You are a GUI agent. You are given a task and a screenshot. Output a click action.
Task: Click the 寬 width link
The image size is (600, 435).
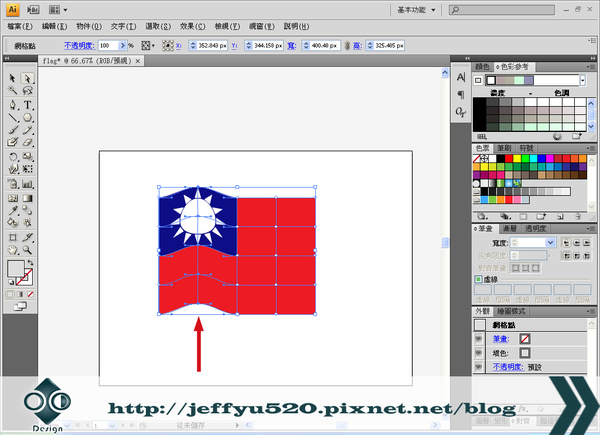click(x=292, y=46)
